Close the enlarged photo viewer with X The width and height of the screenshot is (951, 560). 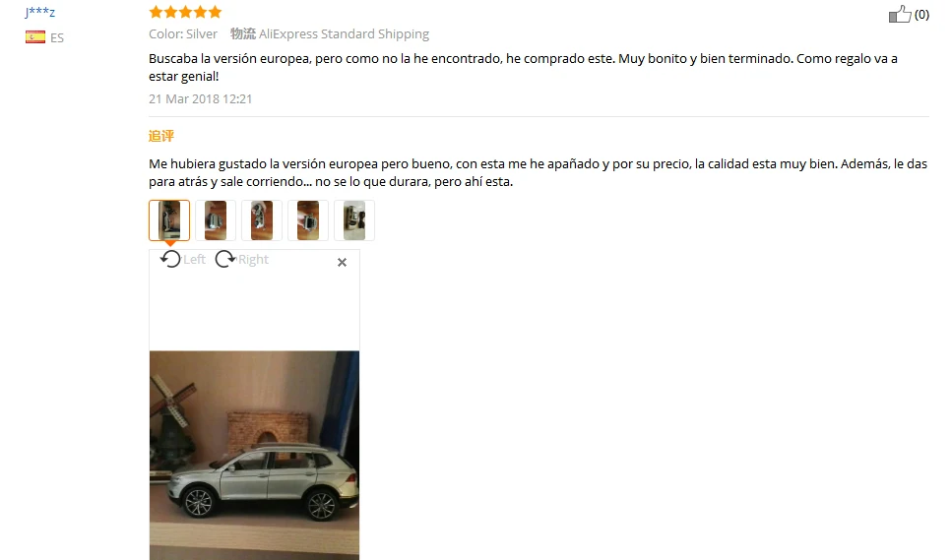(x=342, y=262)
